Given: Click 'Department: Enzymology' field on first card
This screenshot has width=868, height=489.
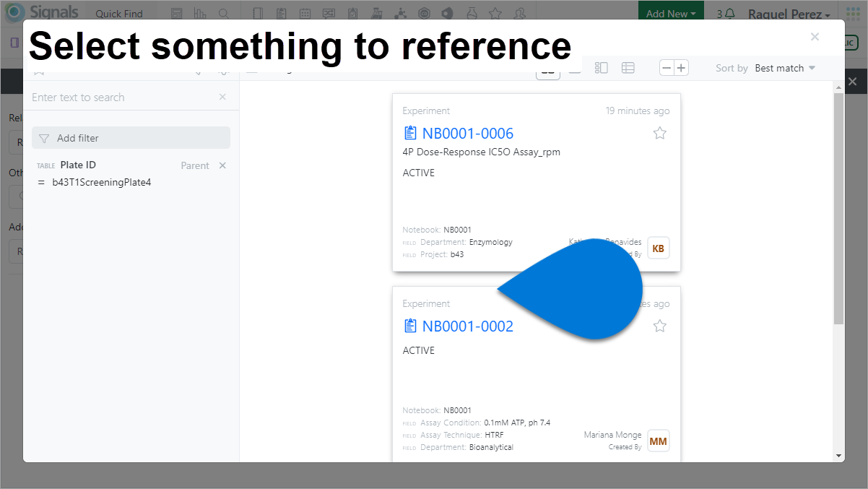Looking at the screenshot, I should coord(457,242).
